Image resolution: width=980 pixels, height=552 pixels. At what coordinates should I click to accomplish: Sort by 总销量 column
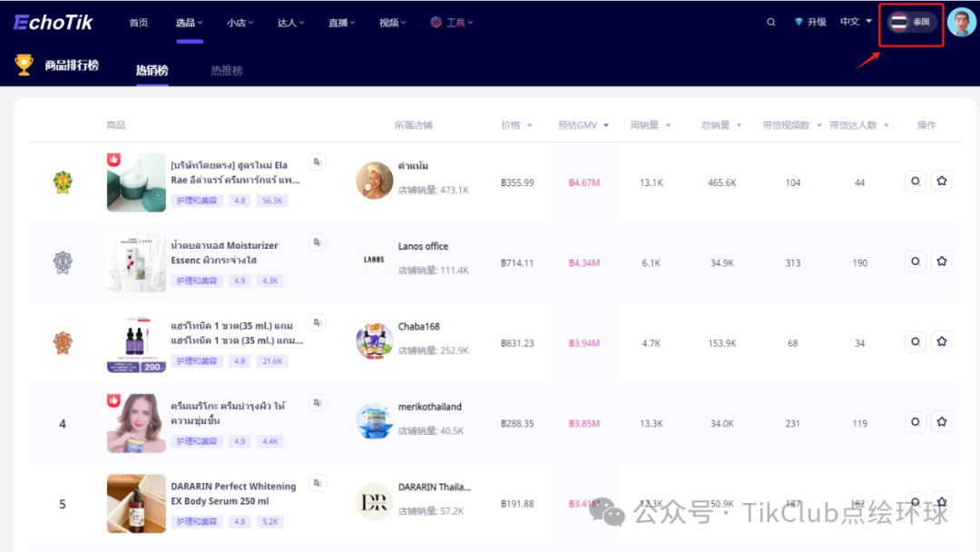click(721, 125)
